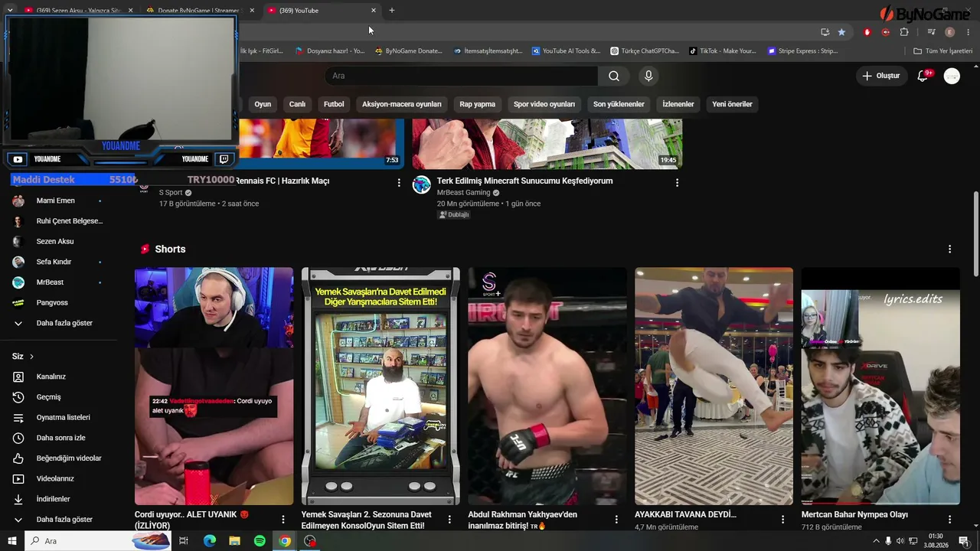Image resolution: width=980 pixels, height=551 pixels.
Task: Bookmark this page with the star icon
Action: (x=841, y=32)
